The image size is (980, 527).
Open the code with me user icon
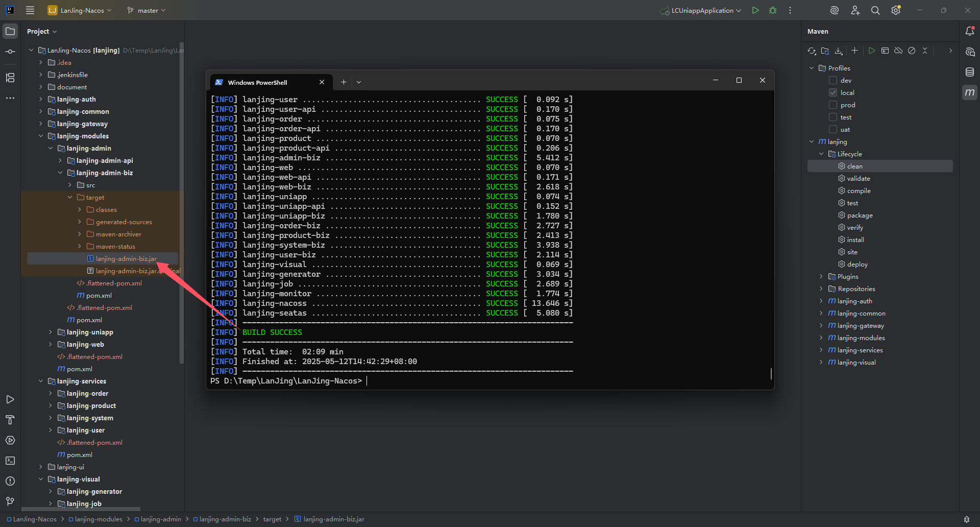pos(855,10)
